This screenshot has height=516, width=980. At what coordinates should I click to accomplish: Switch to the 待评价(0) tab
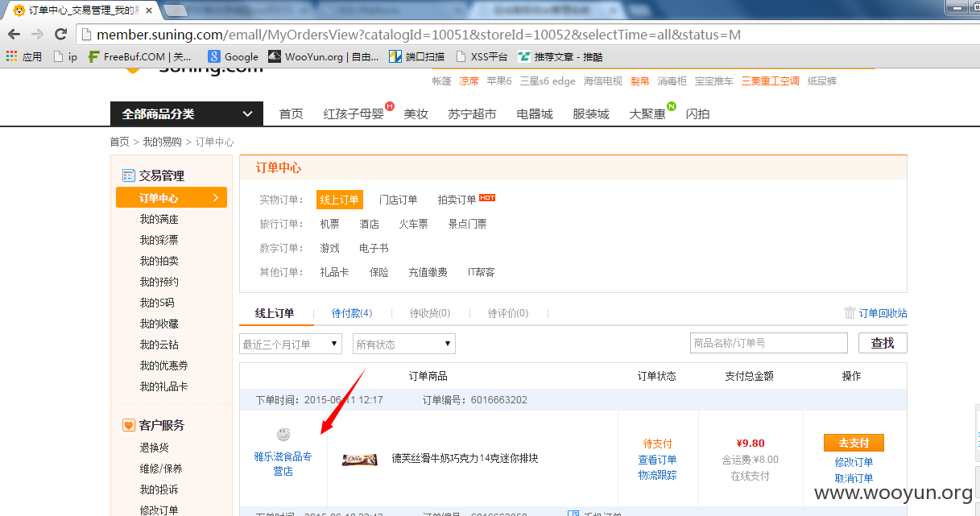coord(508,313)
